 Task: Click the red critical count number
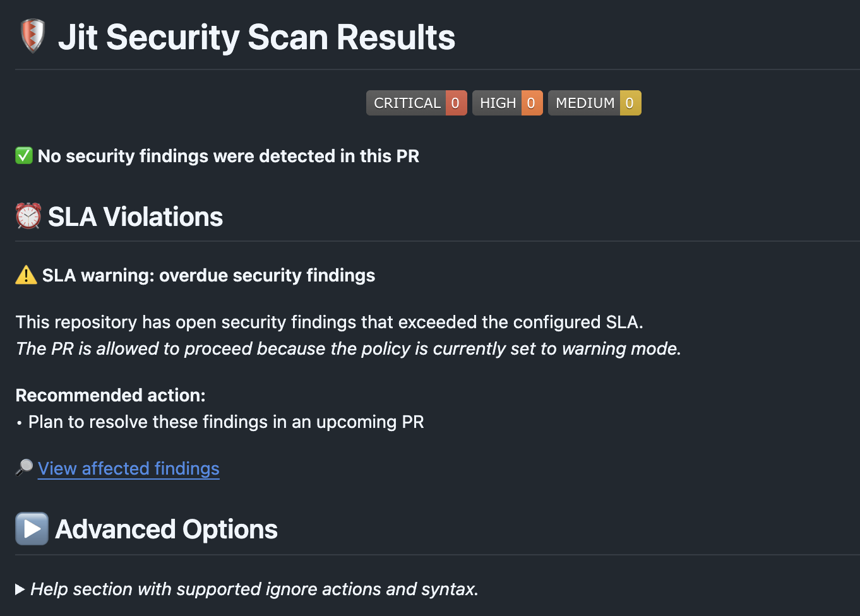(455, 103)
